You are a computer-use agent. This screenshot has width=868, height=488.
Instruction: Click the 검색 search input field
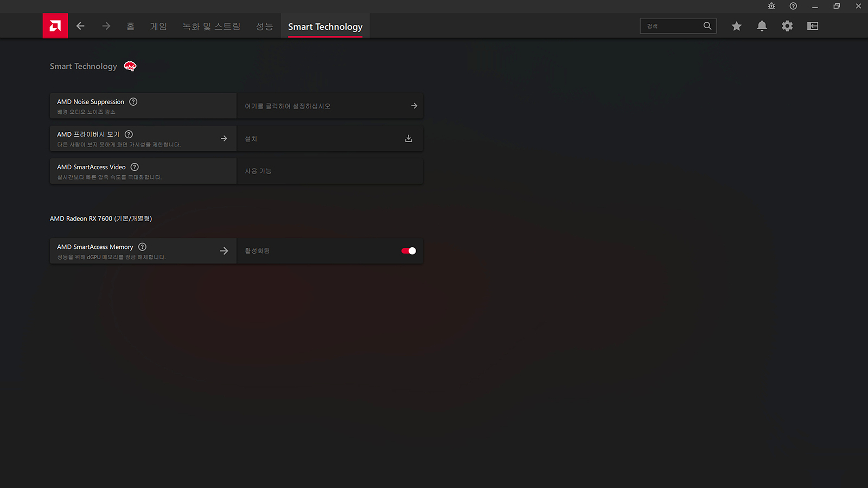672,26
